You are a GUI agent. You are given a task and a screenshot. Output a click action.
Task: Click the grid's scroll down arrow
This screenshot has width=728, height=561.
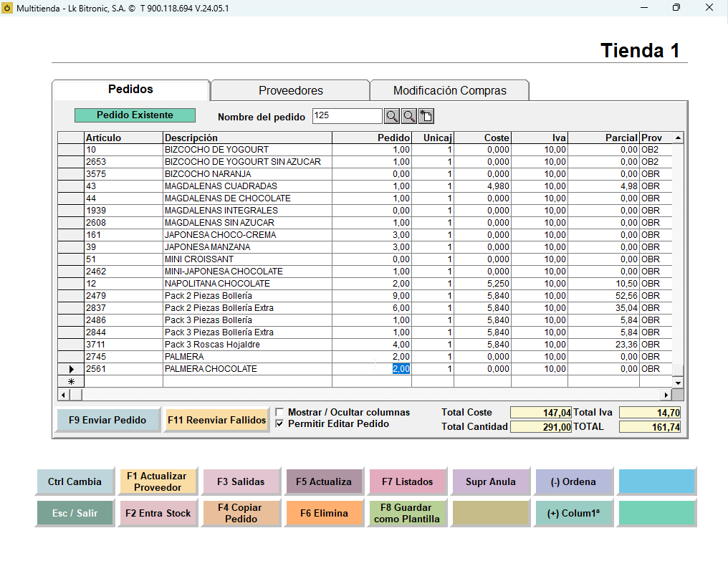(x=679, y=383)
